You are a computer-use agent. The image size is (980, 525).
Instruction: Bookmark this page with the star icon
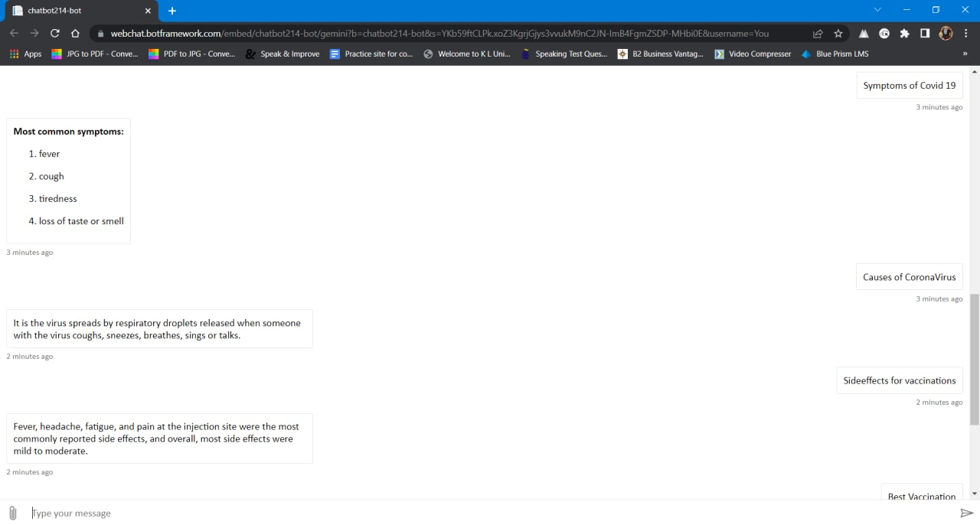pos(838,34)
